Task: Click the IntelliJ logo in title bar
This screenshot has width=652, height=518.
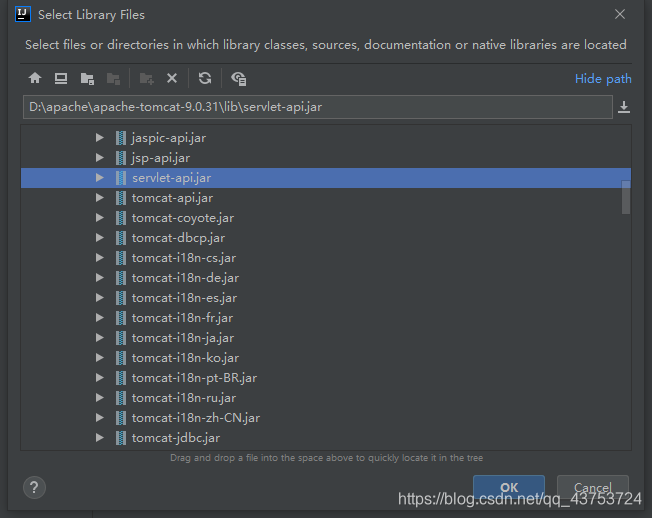Action: pyautogui.click(x=23, y=15)
